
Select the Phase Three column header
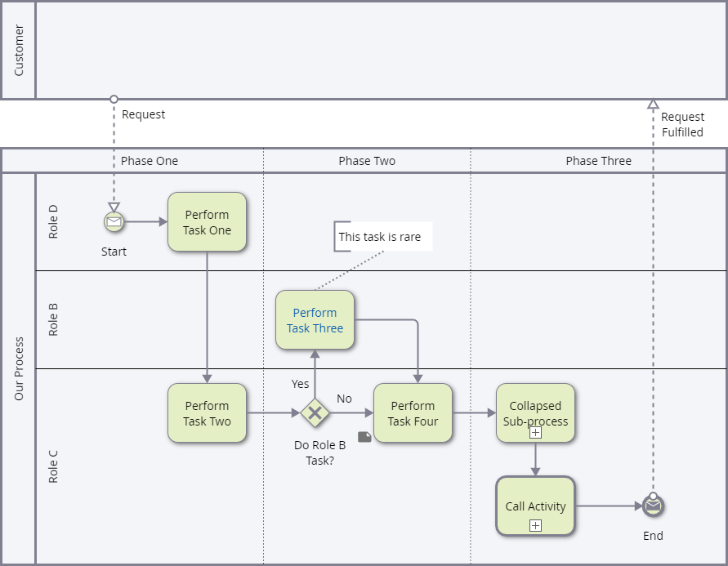point(598,161)
